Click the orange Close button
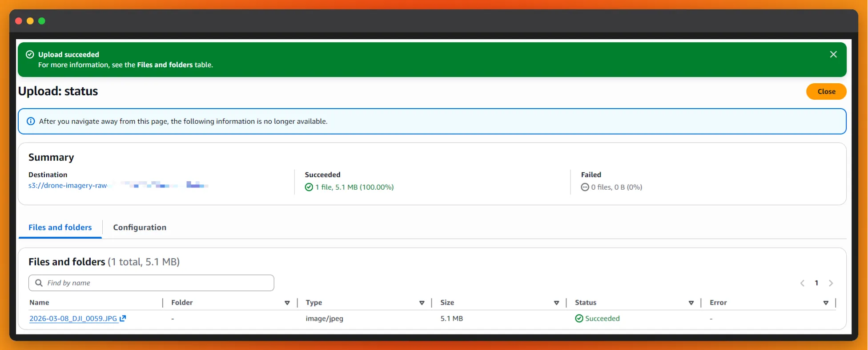This screenshot has height=350, width=868. pyautogui.click(x=826, y=91)
